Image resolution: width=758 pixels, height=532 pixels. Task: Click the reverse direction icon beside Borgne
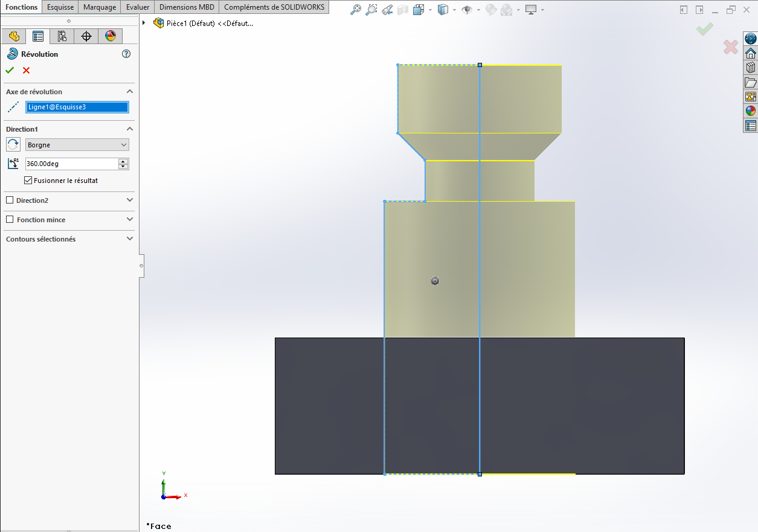[13, 145]
